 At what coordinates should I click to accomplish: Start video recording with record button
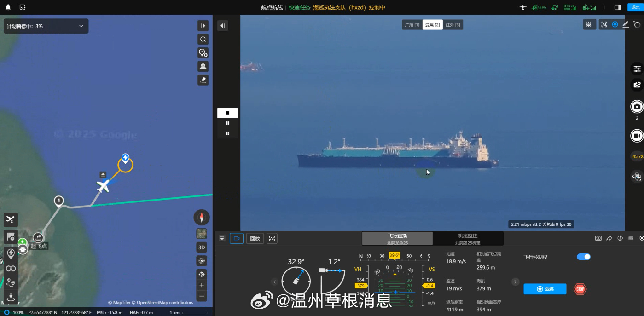point(637,136)
